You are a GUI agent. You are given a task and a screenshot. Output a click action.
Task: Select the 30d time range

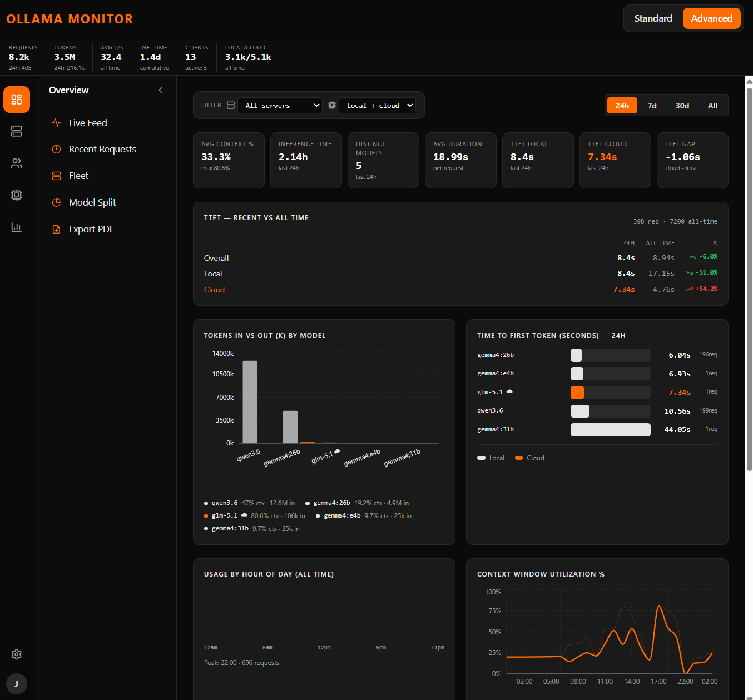682,106
